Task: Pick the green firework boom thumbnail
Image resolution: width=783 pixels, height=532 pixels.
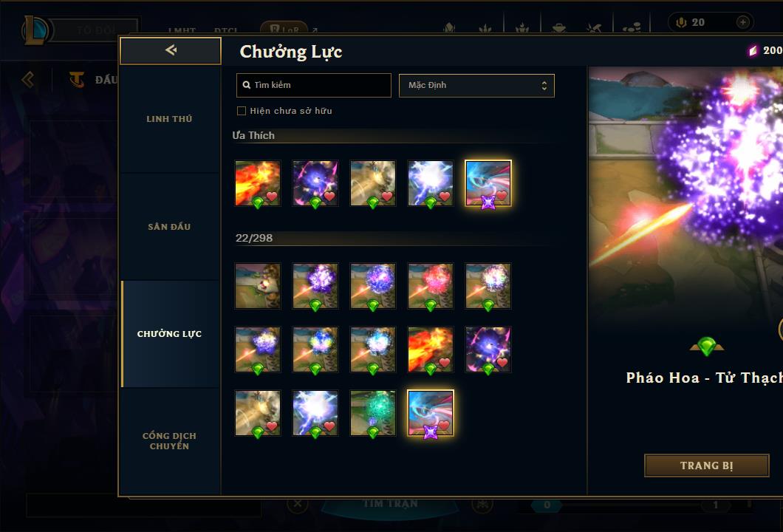Action: (373, 412)
